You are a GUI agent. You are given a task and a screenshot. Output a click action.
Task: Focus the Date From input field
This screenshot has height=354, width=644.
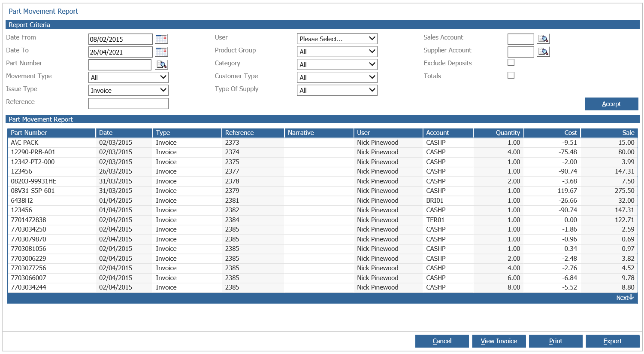click(121, 39)
